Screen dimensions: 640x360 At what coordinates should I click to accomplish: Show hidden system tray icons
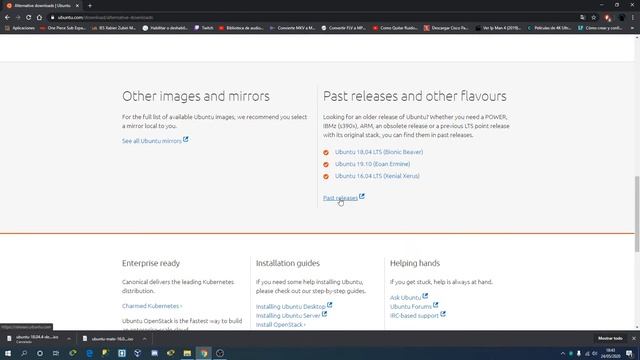pyautogui.click(x=562, y=353)
